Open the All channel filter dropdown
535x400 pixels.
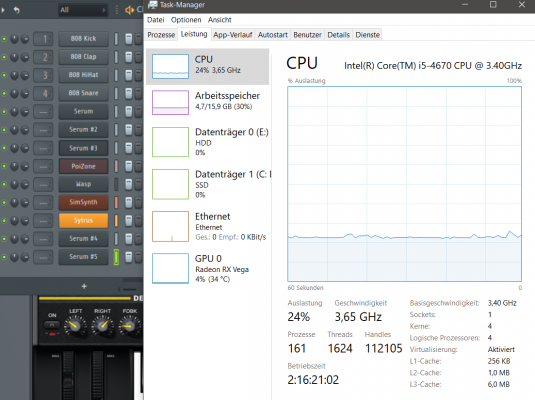(82, 10)
